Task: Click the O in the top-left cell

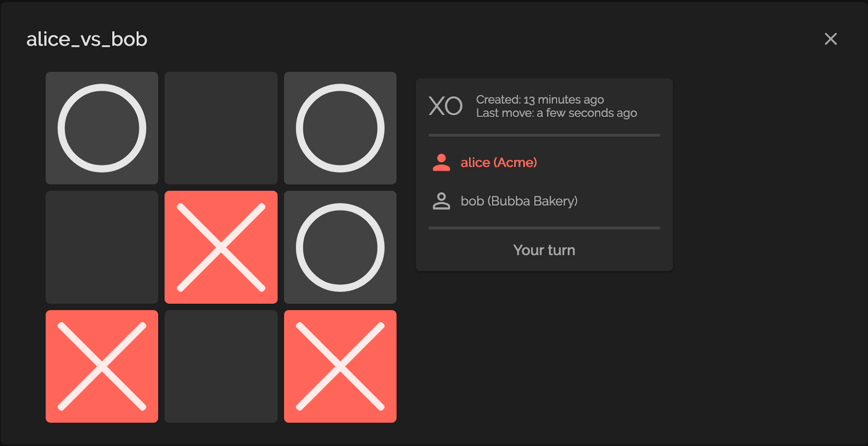Action: (x=102, y=128)
